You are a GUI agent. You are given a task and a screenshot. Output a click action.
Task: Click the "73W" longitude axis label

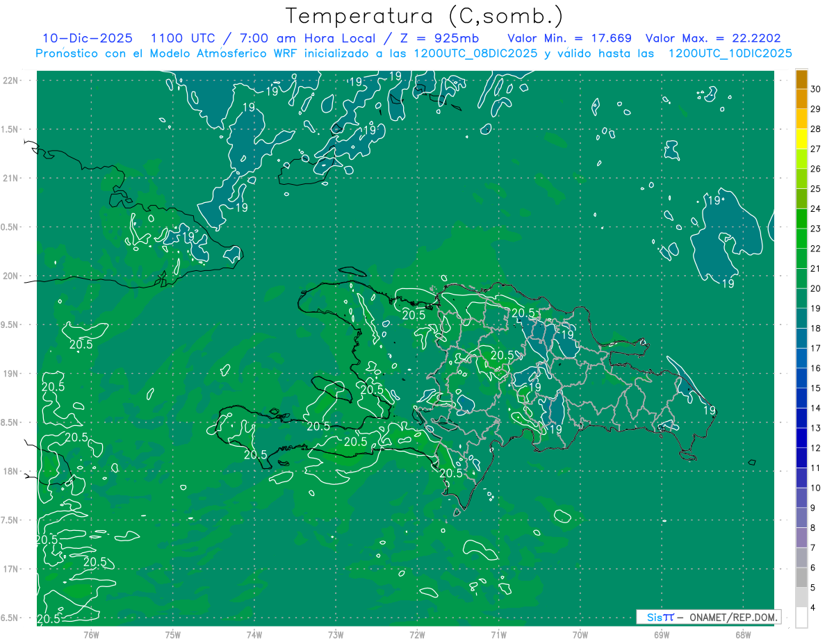[x=336, y=635]
